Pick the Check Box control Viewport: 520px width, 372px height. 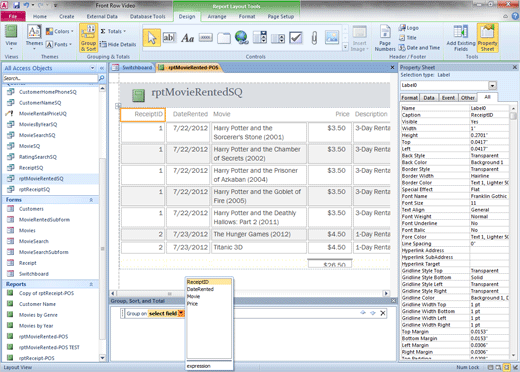[x=296, y=38]
